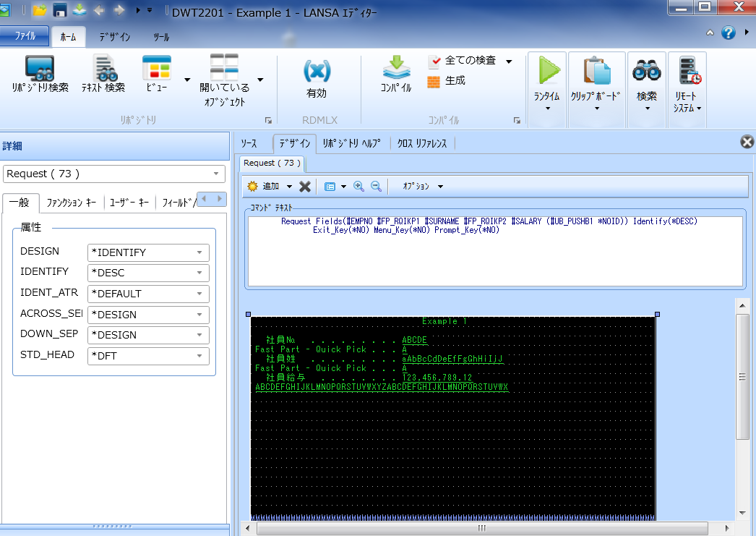Viewport: 756px width, 536px height.
Task: Switch to the Source (ソース) tab
Action: click(249, 143)
